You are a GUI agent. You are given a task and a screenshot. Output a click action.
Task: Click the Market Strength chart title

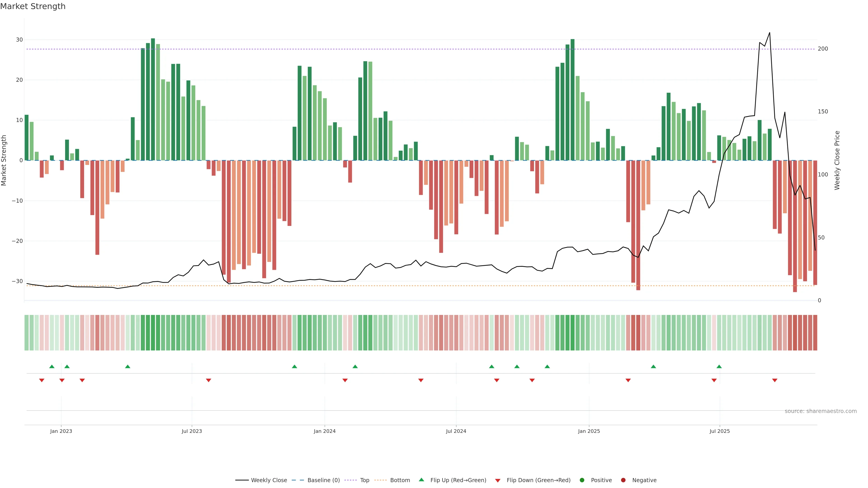coord(33,6)
